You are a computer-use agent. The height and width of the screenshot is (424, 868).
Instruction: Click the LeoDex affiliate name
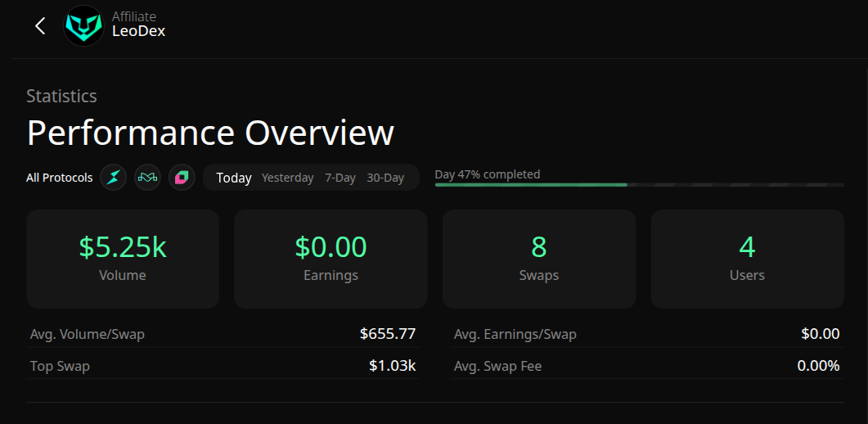tap(138, 32)
